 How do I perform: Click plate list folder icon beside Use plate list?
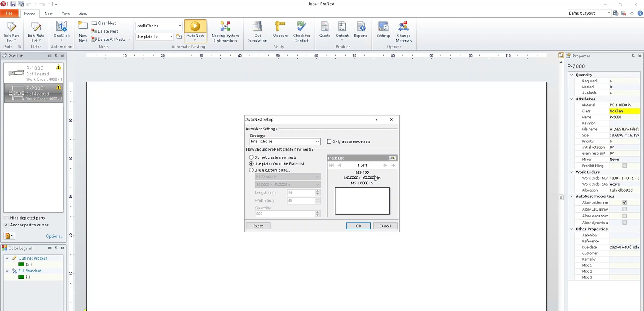coord(179,36)
